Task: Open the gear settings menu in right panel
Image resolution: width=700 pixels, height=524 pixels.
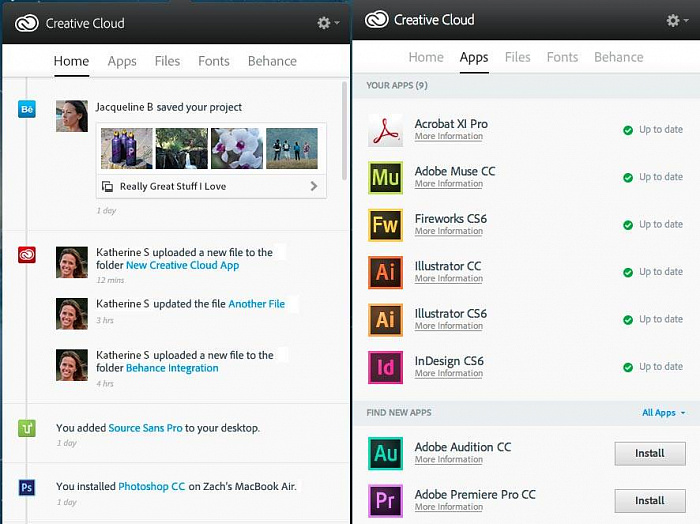Action: [676, 20]
